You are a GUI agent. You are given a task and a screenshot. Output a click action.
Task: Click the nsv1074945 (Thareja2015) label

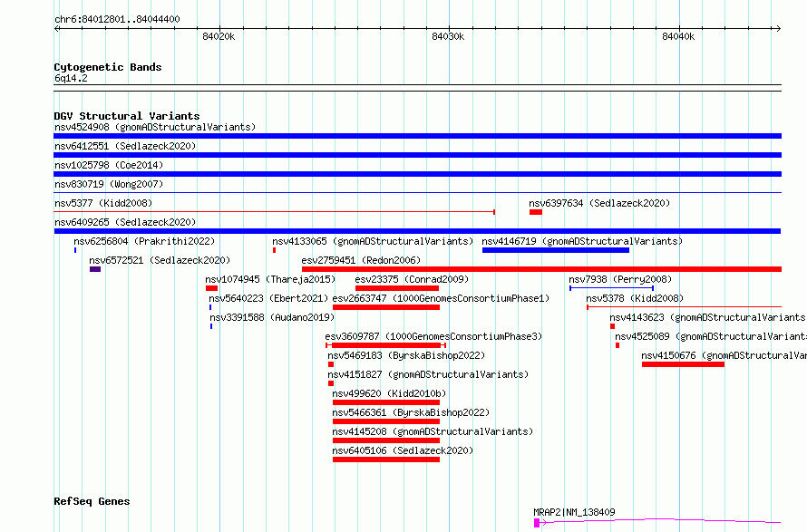[x=270, y=279]
